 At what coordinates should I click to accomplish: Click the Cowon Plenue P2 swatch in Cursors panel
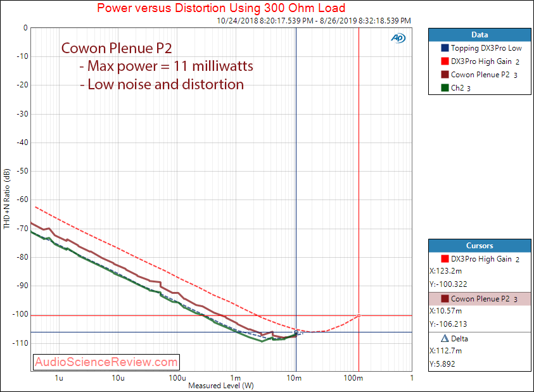click(445, 299)
